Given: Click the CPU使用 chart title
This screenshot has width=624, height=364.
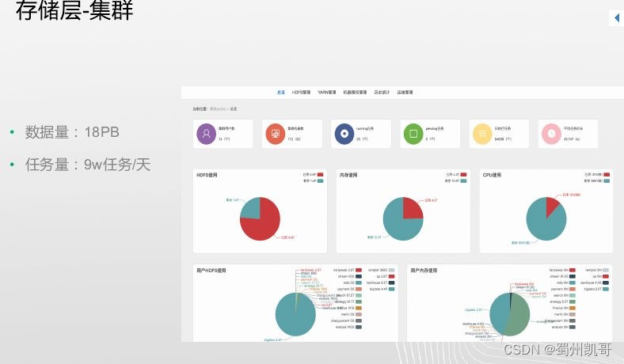Looking at the screenshot, I should (x=492, y=175).
